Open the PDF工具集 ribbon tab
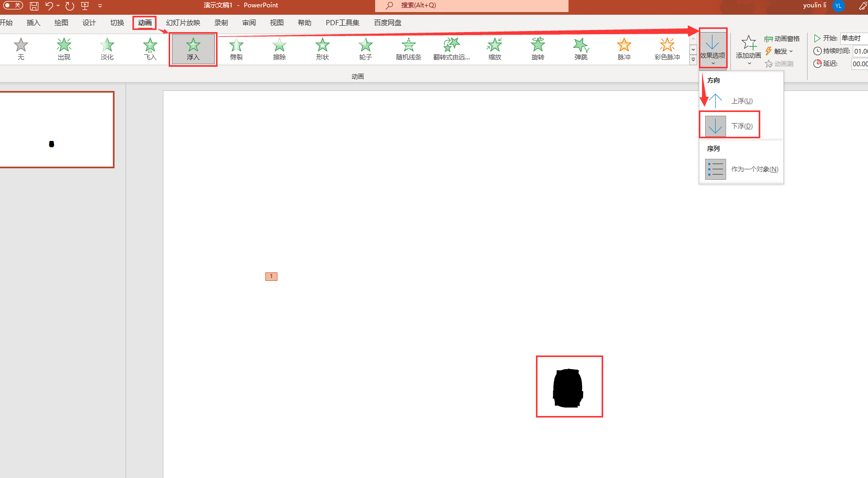Viewport: 868px width, 478px height. click(343, 23)
